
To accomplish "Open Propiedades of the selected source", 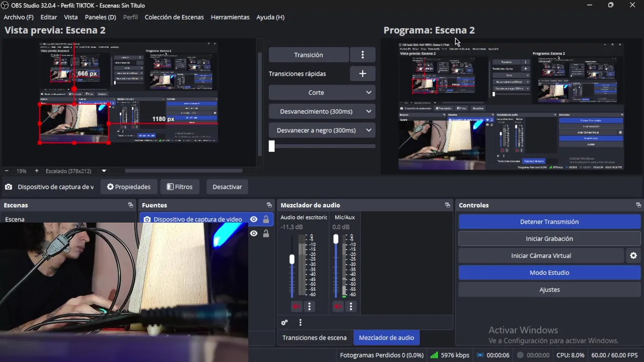I will click(129, 187).
